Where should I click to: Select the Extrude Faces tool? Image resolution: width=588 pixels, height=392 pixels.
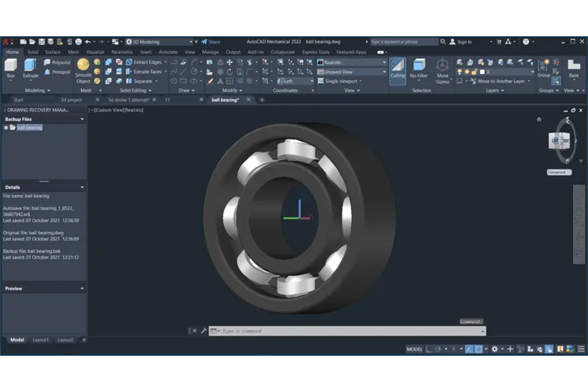144,71
